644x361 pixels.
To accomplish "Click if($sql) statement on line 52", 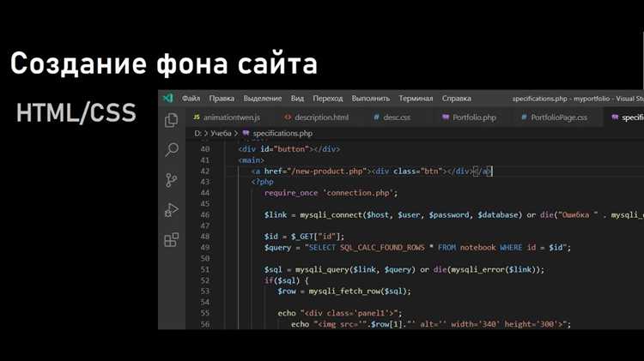I will pyautogui.click(x=286, y=280).
